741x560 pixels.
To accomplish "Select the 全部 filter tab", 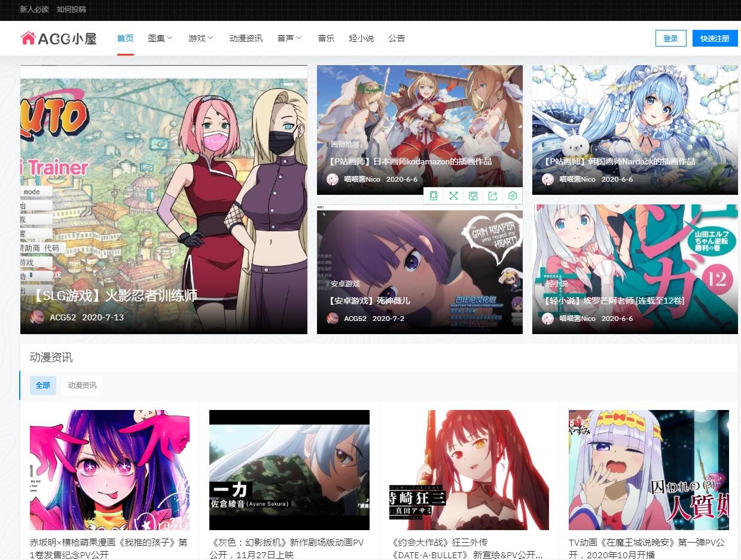I will (x=43, y=385).
